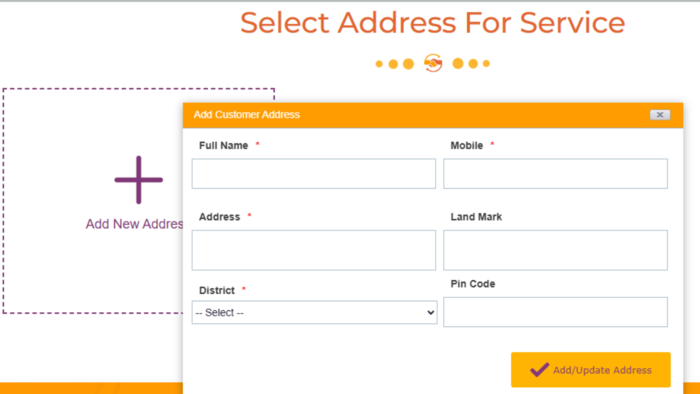Click the Pin Code label
The image size is (700, 394).
click(473, 284)
